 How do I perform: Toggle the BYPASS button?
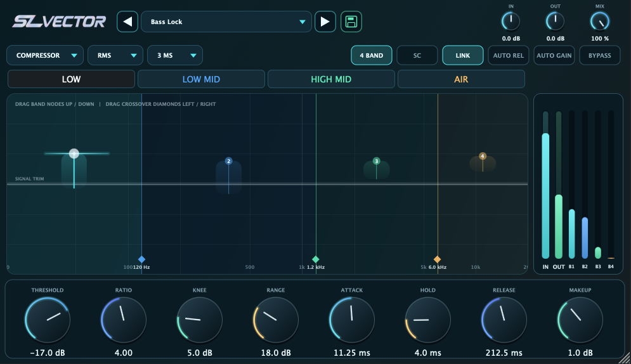(600, 56)
